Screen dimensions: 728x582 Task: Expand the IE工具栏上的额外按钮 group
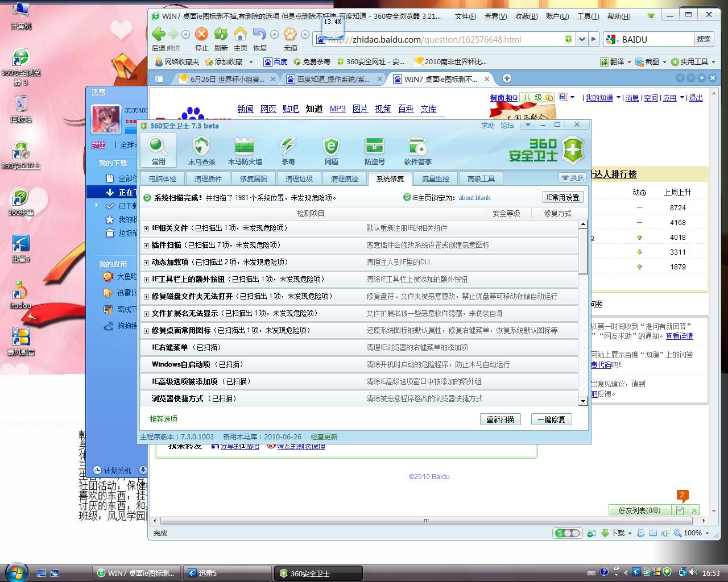click(x=147, y=280)
